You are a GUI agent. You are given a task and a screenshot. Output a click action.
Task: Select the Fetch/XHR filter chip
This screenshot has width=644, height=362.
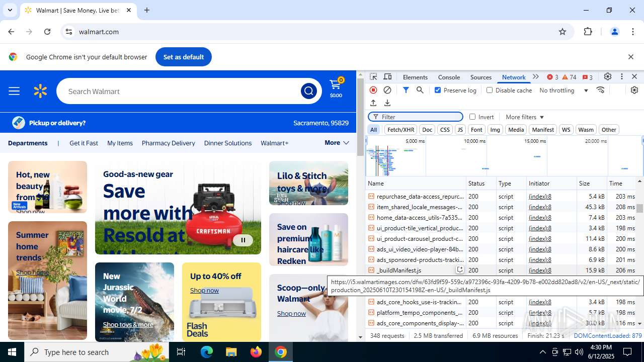tap(401, 130)
